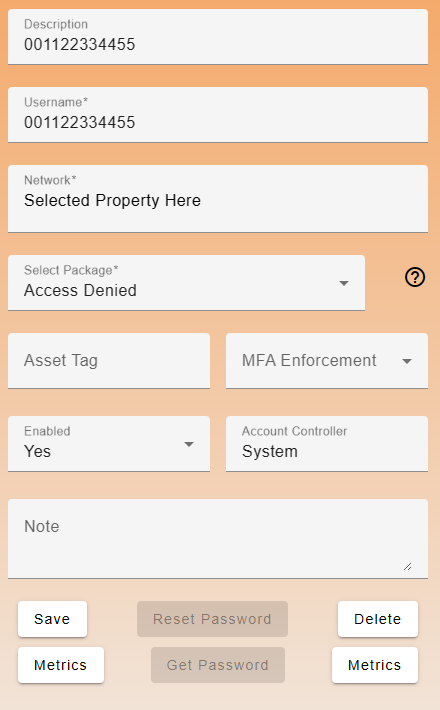Click inside the Note text area
Screen dimensions: 440x710
pyautogui.click(x=218, y=539)
